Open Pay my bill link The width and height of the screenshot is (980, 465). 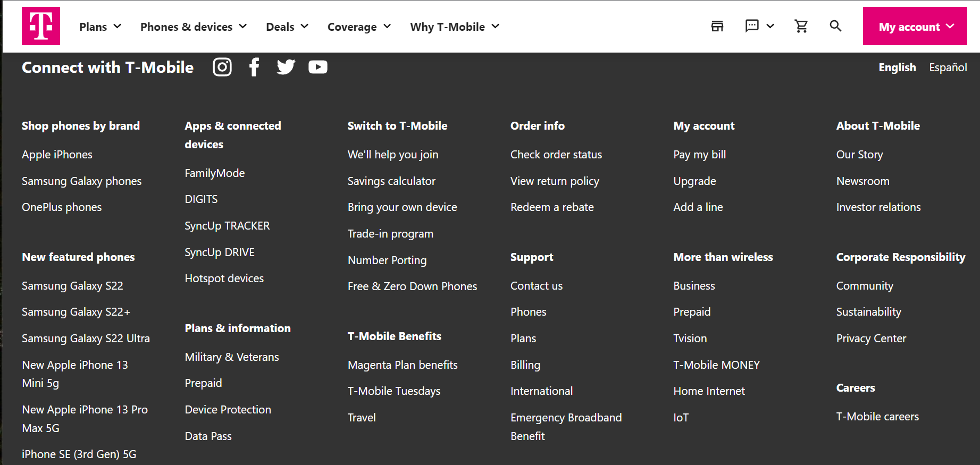click(x=699, y=155)
